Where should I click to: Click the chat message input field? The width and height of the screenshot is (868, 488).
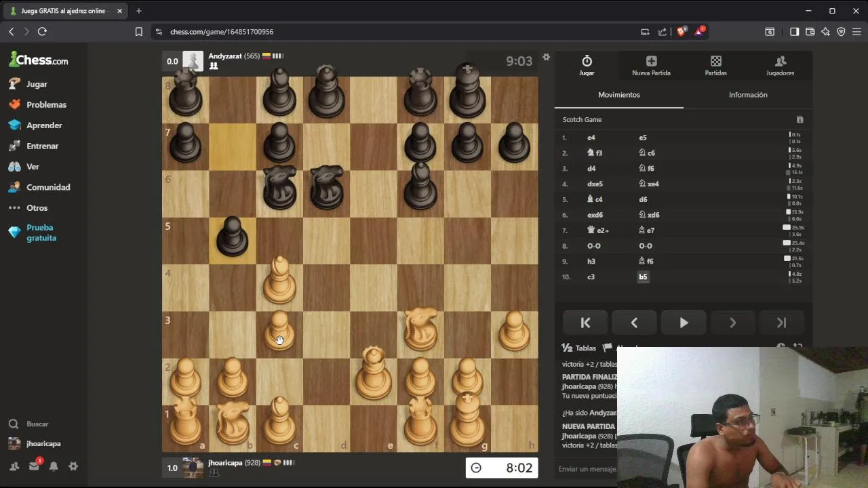tap(587, 469)
